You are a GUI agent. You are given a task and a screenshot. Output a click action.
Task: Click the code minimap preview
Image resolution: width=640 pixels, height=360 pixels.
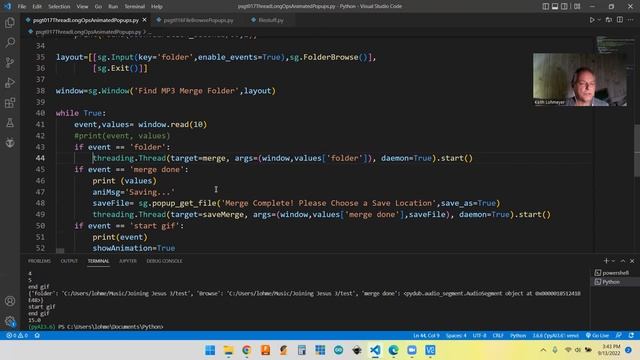pos(615,45)
